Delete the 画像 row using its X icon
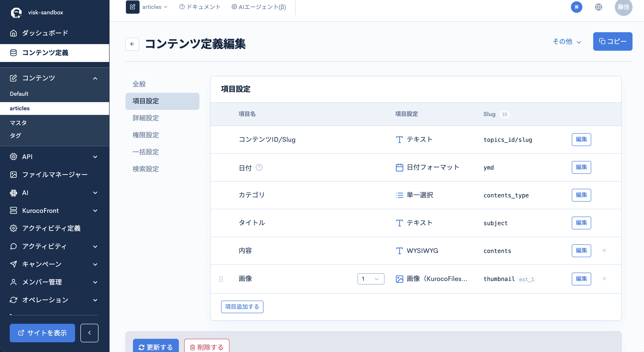The width and height of the screenshot is (644, 352). (x=604, y=279)
